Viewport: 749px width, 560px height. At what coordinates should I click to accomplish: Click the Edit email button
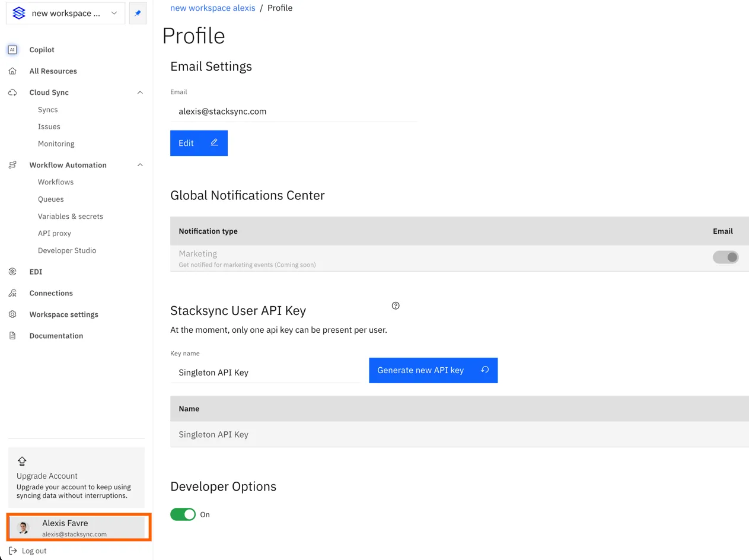click(x=199, y=143)
